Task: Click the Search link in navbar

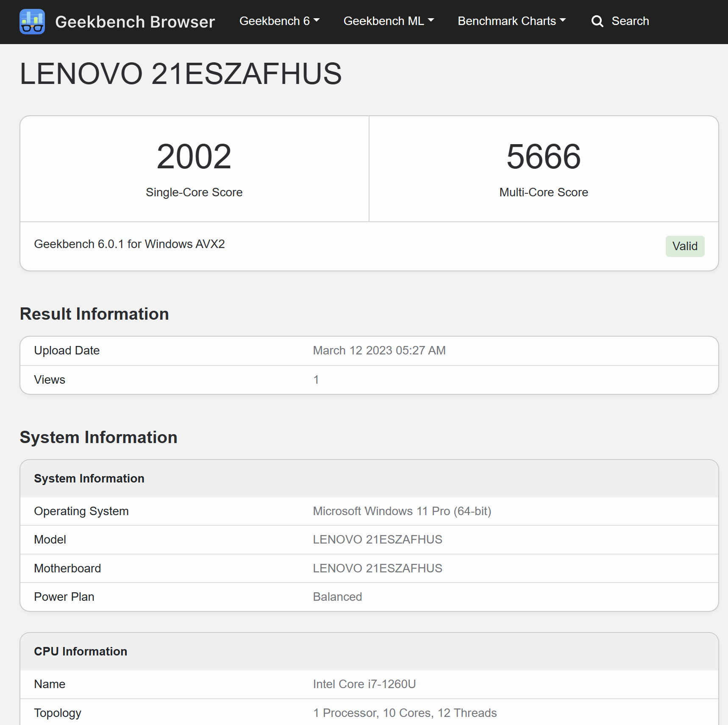Action: click(630, 21)
